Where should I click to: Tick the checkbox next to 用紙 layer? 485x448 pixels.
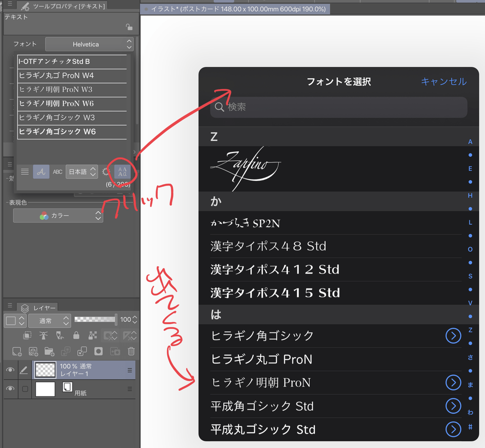24,389
